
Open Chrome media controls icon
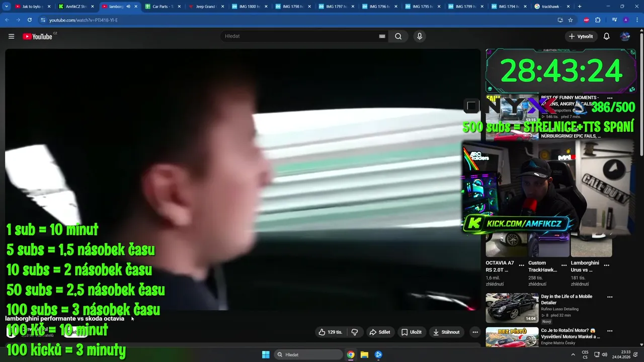coord(614,20)
